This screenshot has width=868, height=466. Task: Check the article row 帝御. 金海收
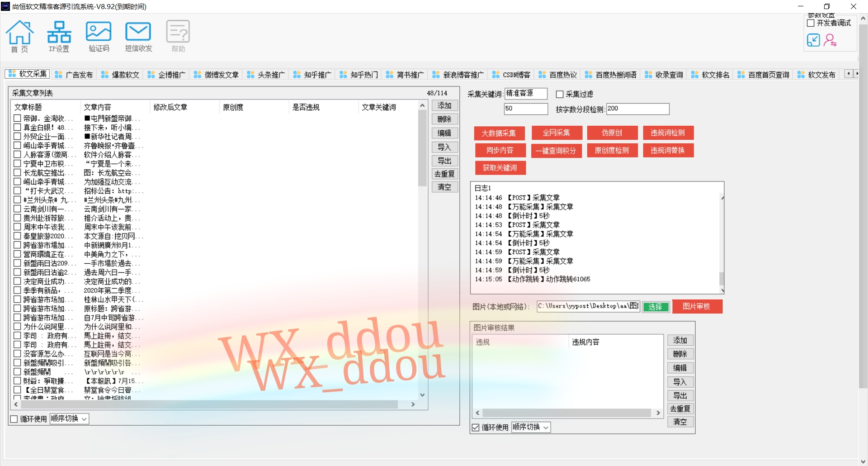(17, 118)
